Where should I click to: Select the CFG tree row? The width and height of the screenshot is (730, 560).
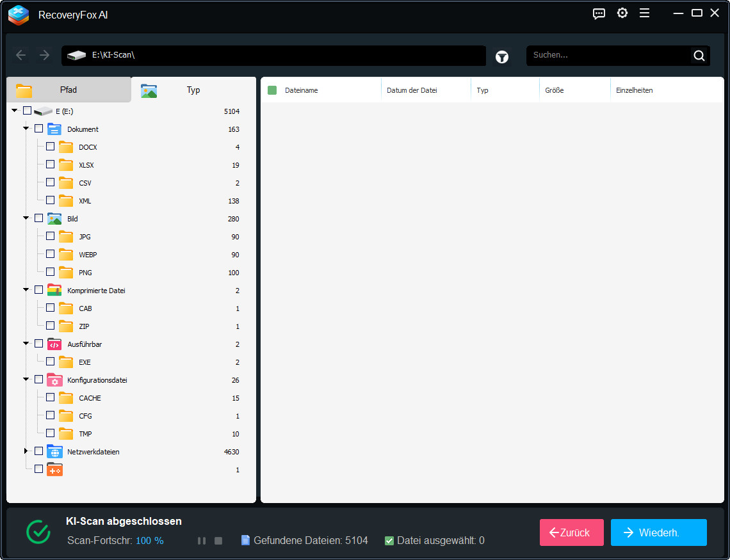(131, 416)
